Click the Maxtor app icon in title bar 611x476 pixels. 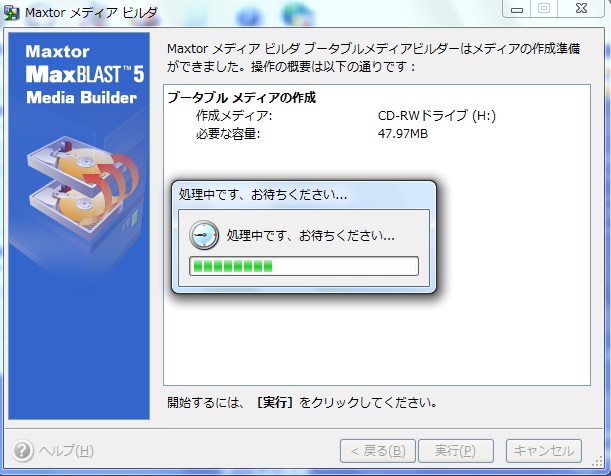tap(11, 14)
